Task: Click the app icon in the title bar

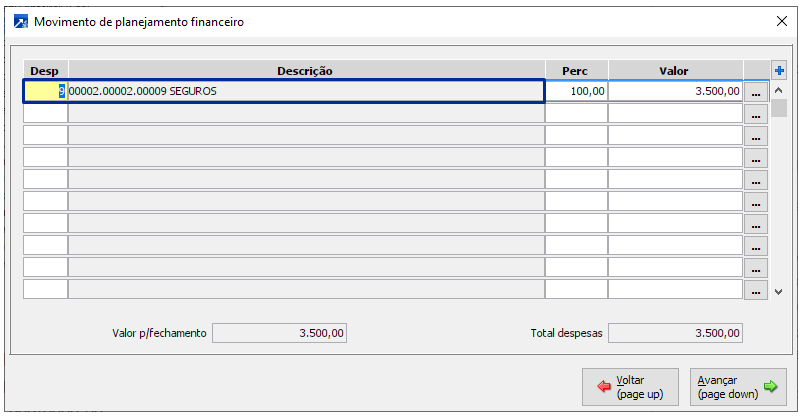Action: coord(20,20)
